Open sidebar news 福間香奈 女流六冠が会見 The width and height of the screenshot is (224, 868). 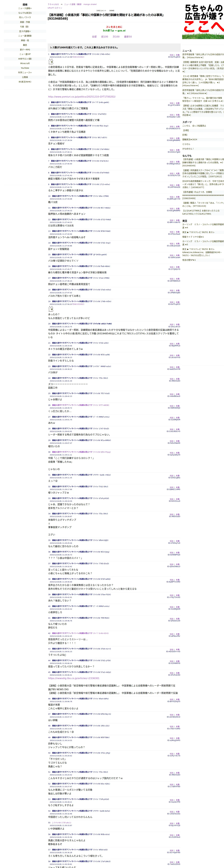coord(203,67)
